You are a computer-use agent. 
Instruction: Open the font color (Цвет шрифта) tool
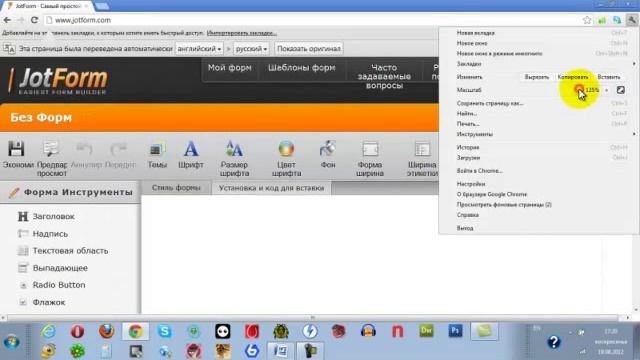coord(286,149)
